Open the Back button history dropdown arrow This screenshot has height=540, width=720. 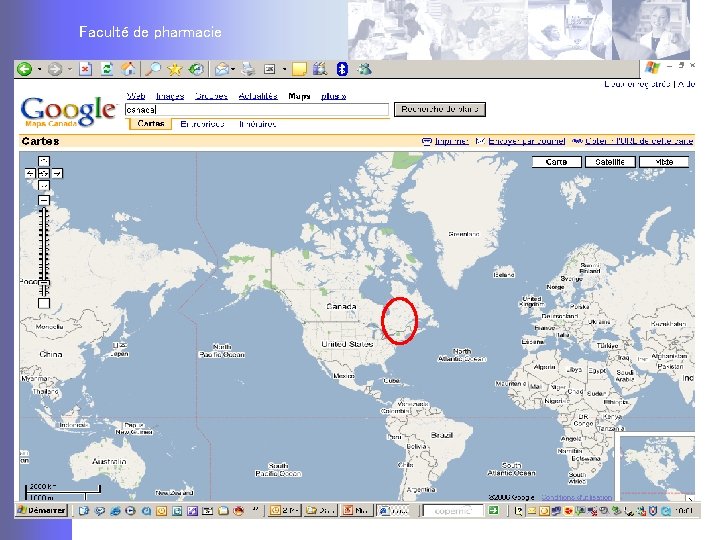pyautogui.click(x=39, y=69)
